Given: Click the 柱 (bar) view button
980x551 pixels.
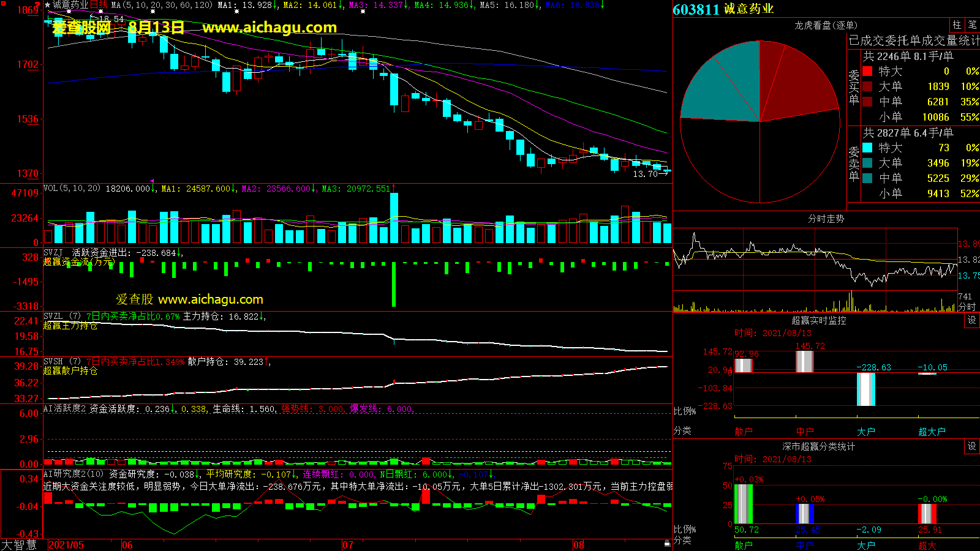Looking at the screenshot, I should 957,25.
